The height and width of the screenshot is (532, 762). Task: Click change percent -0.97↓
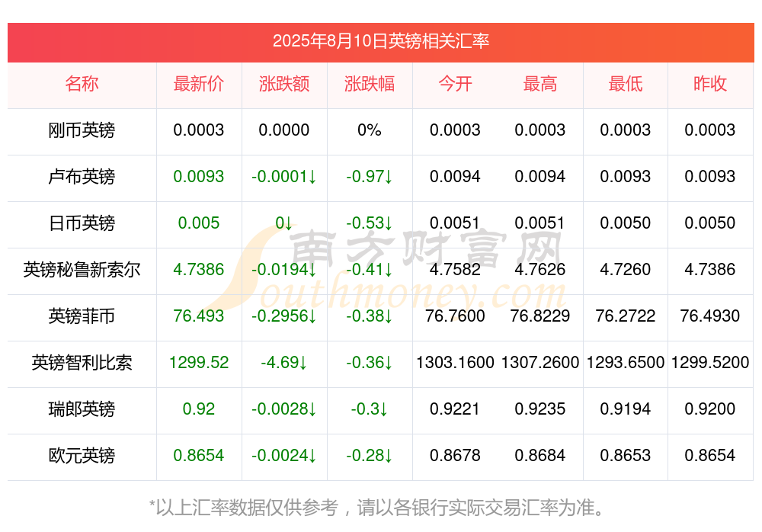(x=370, y=177)
